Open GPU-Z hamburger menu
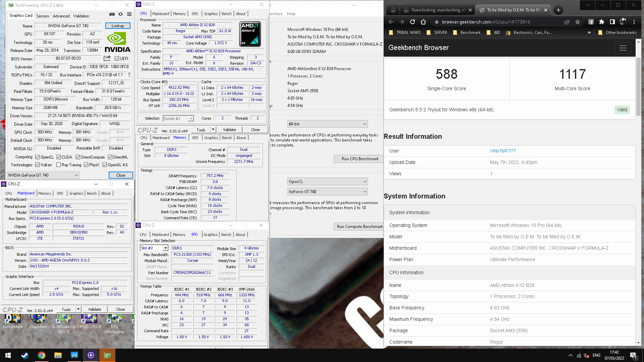 pos(129,14)
